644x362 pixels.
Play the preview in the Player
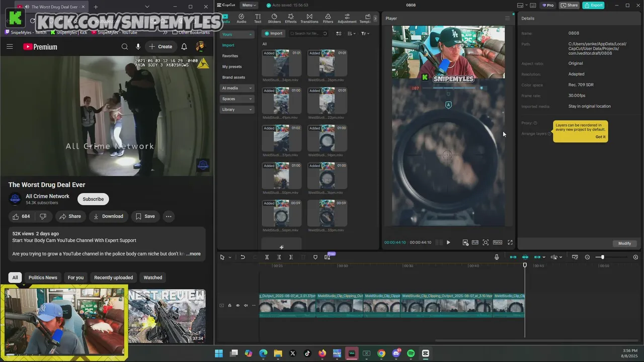tap(448, 242)
